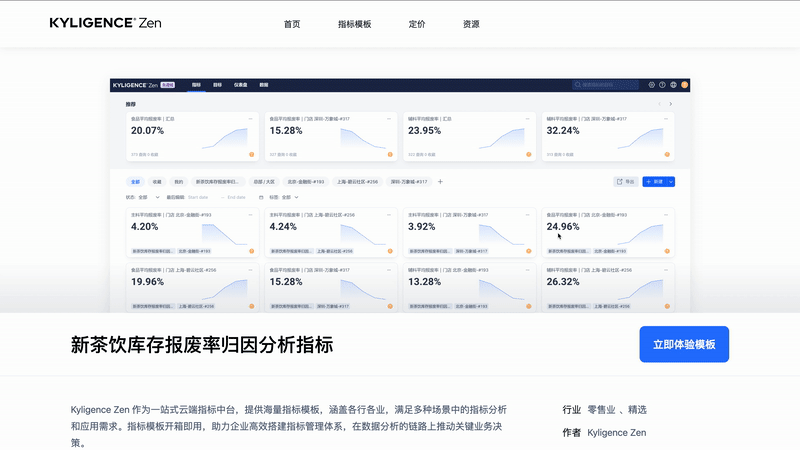Expand the dropdown arrow beside 新建
This screenshot has height=450, width=800.
point(671,182)
